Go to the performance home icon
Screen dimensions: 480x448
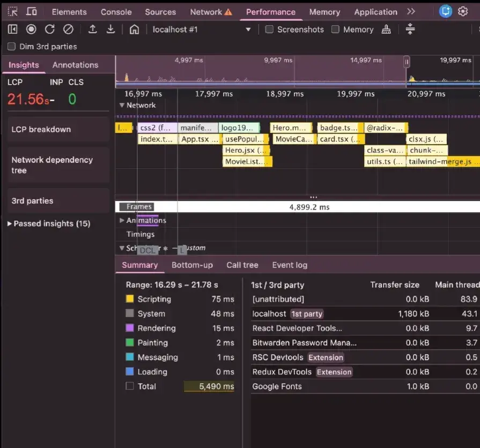coord(134,29)
